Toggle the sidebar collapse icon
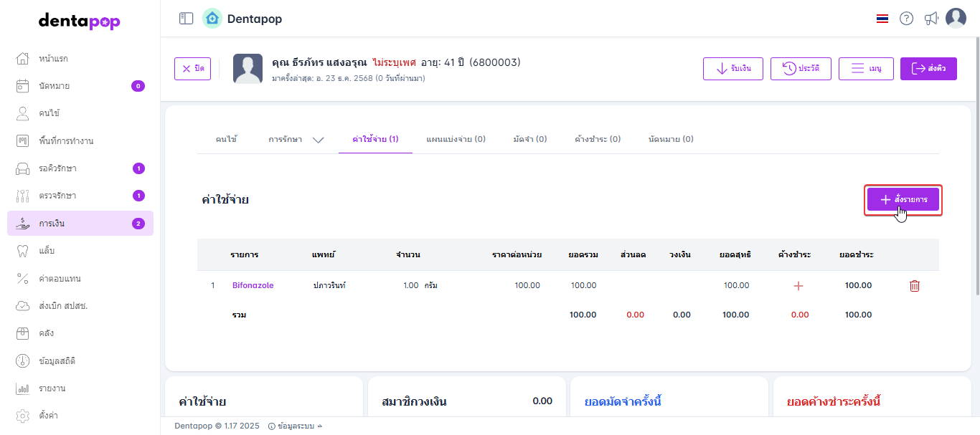 pyautogui.click(x=187, y=19)
